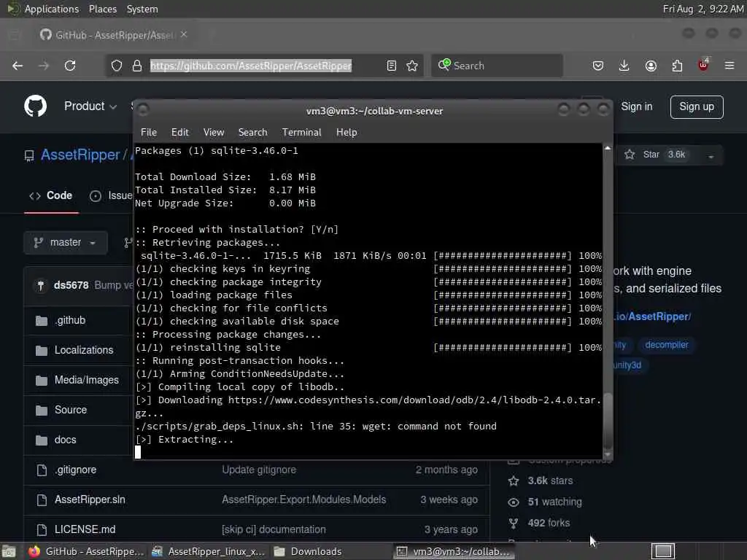747x560 pixels.
Task: Bookmark this page with the star icon
Action: tap(412, 66)
